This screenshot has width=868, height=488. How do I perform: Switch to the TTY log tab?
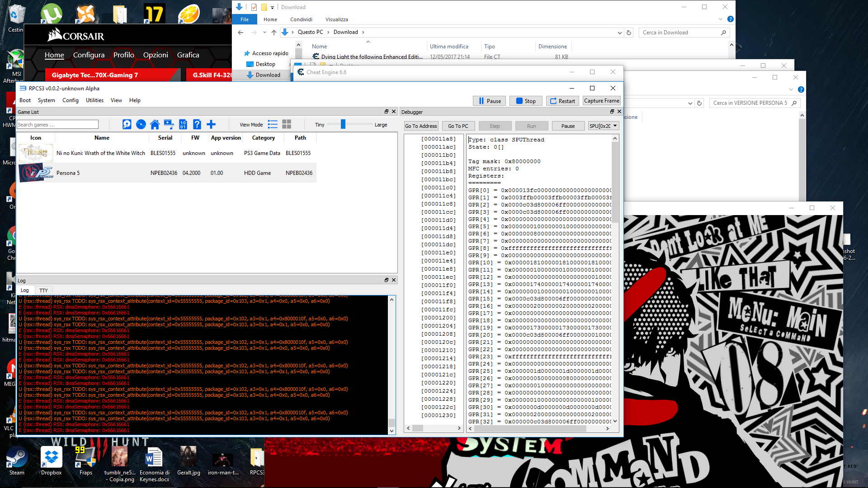pos(43,291)
